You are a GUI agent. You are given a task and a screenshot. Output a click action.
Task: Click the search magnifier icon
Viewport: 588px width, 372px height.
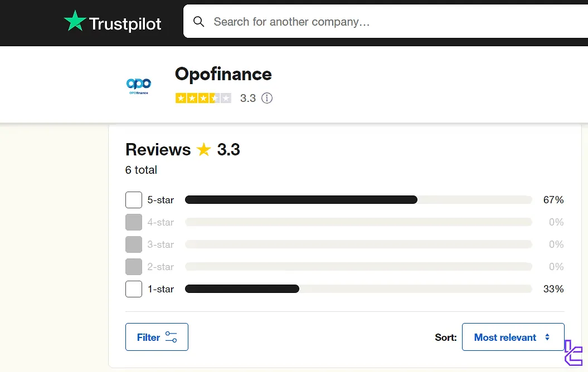199,22
